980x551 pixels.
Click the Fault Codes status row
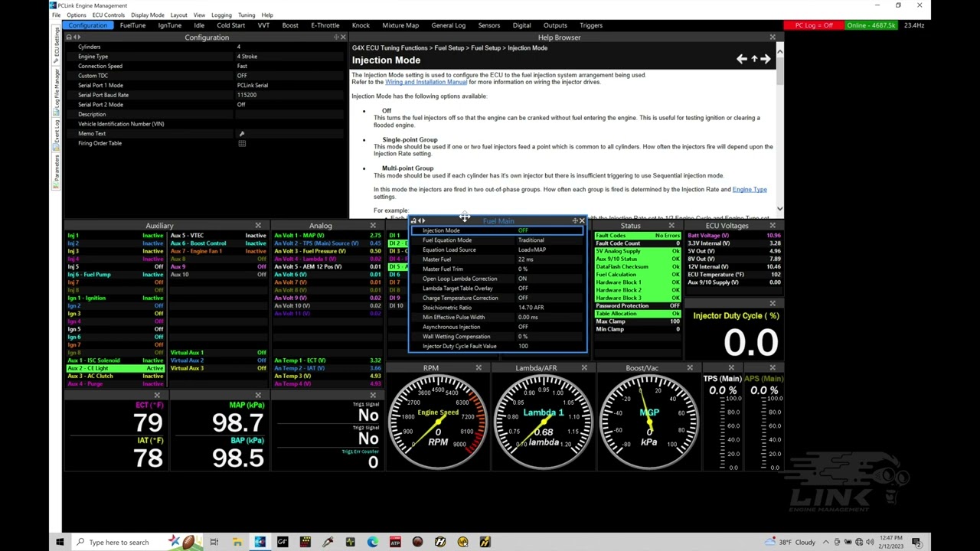click(x=638, y=236)
